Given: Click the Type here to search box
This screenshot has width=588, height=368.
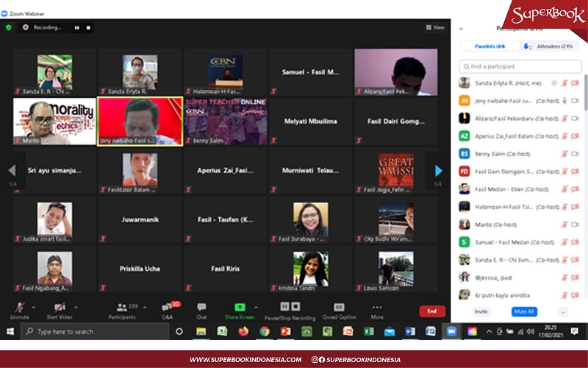Looking at the screenshot, I should [x=96, y=332].
